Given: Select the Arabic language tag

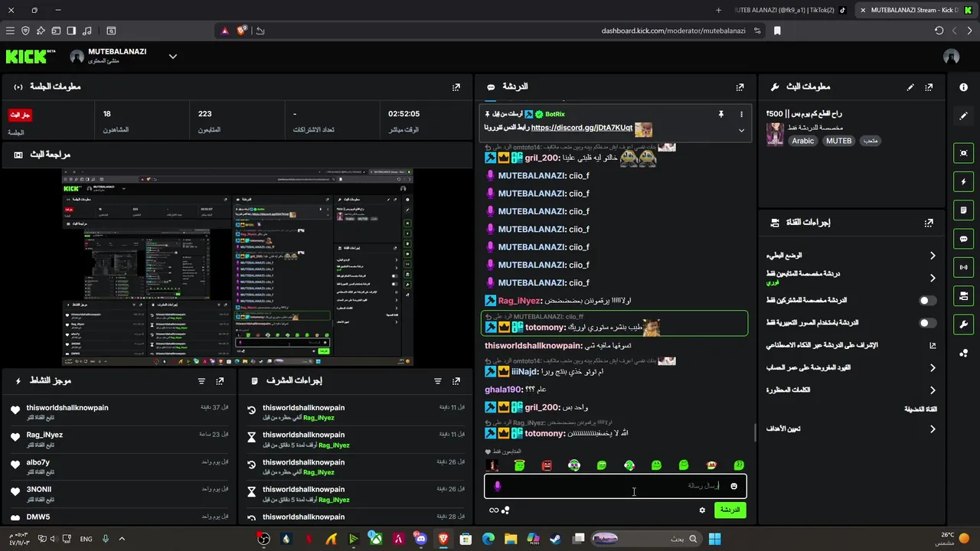Looking at the screenshot, I should tap(803, 141).
